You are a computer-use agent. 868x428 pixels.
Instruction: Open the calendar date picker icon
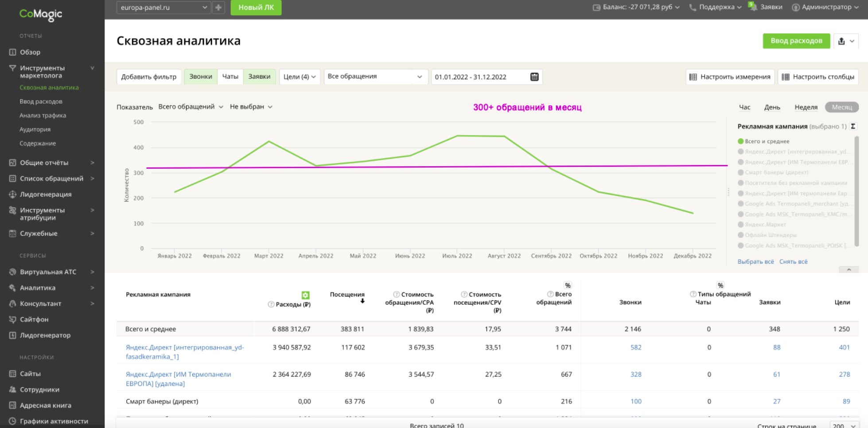tap(534, 77)
